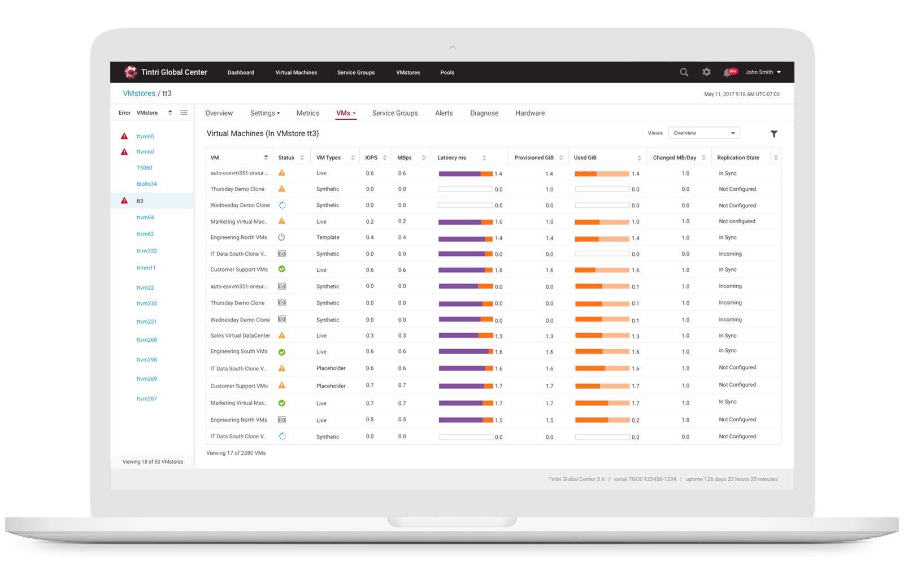Click the VMstores breadcrumb link
The width and height of the screenshot is (904, 588).
coord(139,93)
